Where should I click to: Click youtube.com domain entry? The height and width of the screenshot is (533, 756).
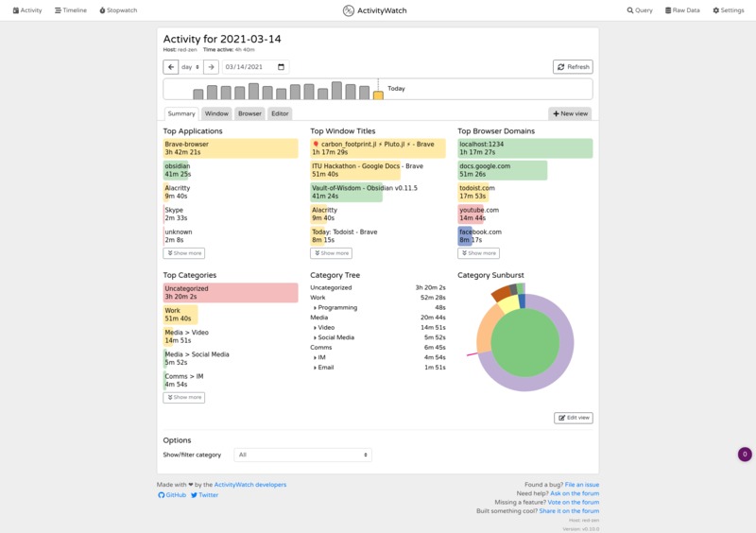(x=478, y=215)
